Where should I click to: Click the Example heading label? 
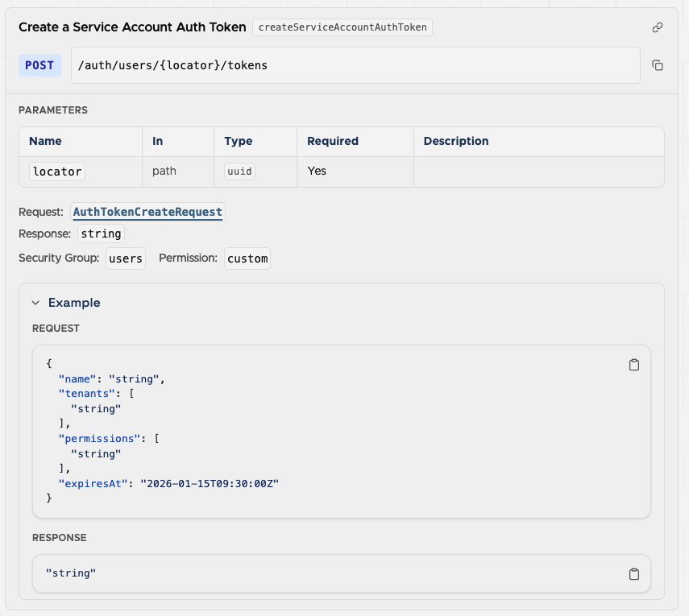[74, 303]
